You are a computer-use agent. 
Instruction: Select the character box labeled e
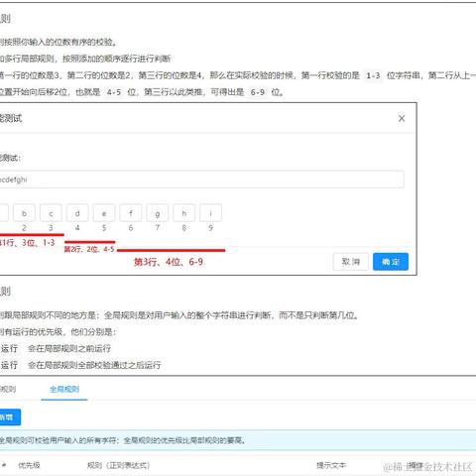[104, 213]
